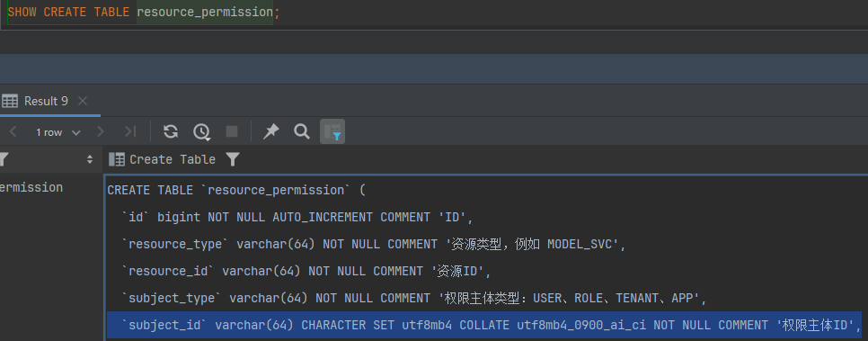Go to next page arrow
Screen dimensions: 868x341
pos(101,132)
